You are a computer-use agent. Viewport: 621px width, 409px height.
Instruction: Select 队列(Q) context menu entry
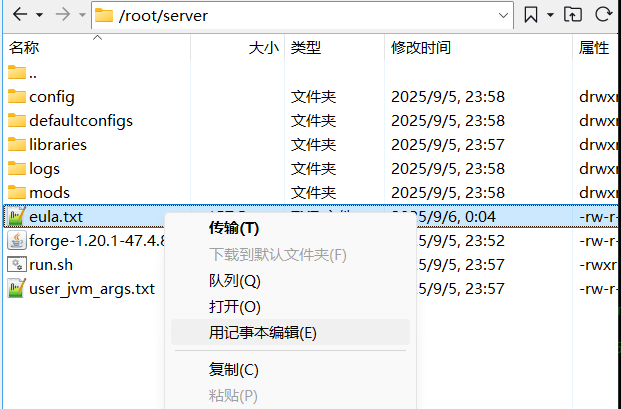click(x=234, y=281)
